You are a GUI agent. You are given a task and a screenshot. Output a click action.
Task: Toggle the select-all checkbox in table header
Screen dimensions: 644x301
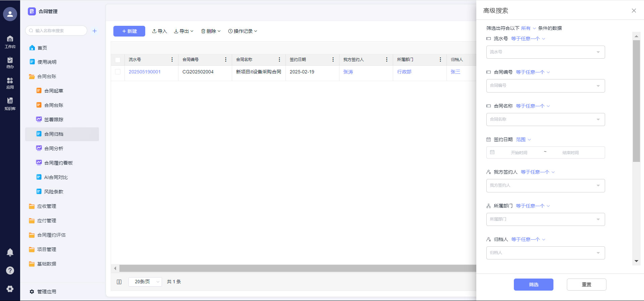point(118,60)
